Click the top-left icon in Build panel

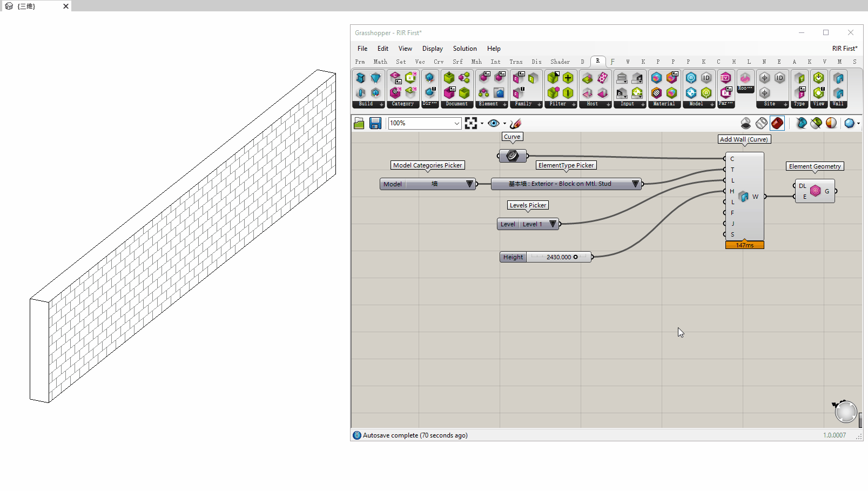(361, 78)
